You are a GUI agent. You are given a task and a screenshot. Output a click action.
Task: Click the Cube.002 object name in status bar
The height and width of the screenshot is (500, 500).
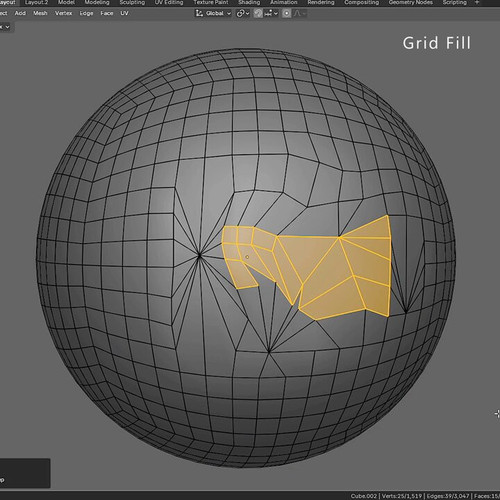(x=363, y=496)
